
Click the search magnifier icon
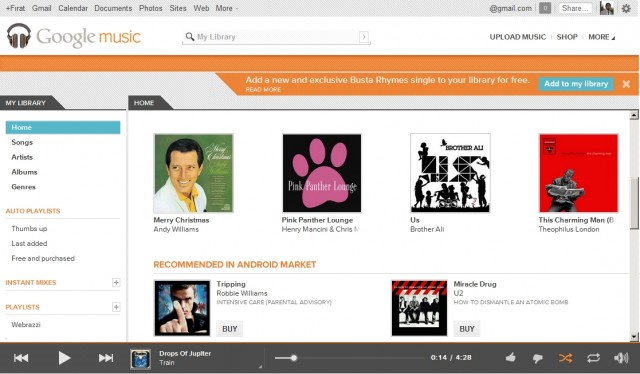[190, 37]
